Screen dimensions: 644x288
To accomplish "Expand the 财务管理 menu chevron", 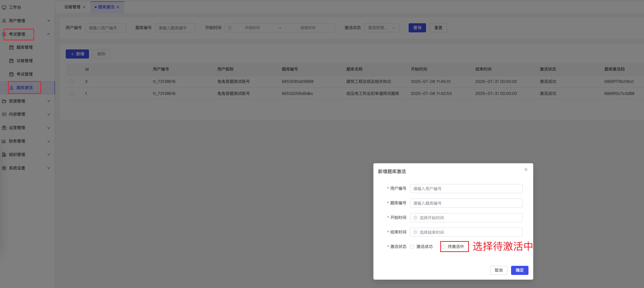I will (49, 141).
